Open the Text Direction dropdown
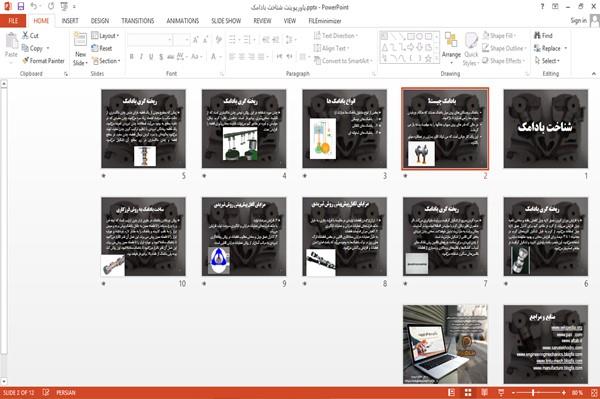600x399 pixels. click(x=336, y=36)
